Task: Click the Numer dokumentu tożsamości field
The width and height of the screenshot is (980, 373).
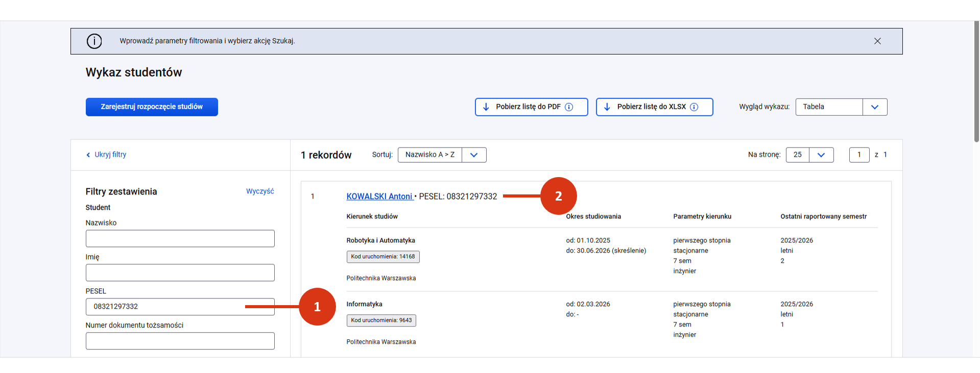Action: [x=180, y=341]
